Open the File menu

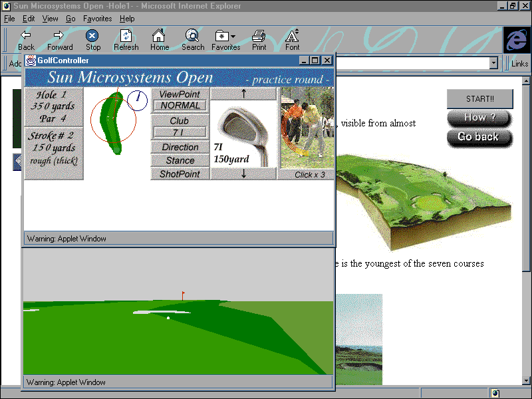click(9, 19)
